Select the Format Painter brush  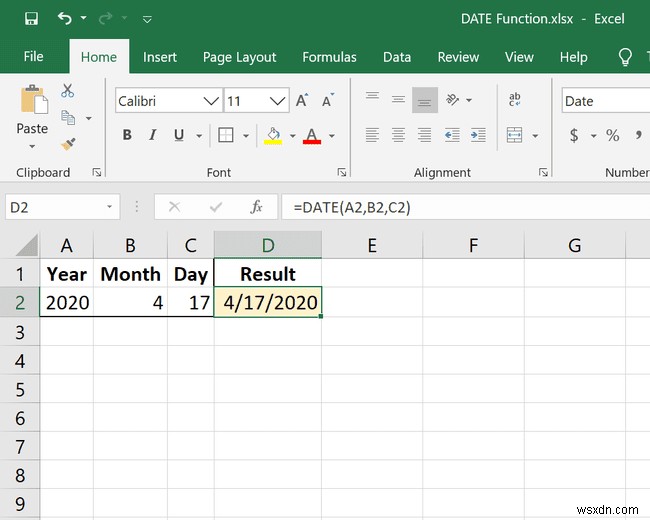pos(68,144)
